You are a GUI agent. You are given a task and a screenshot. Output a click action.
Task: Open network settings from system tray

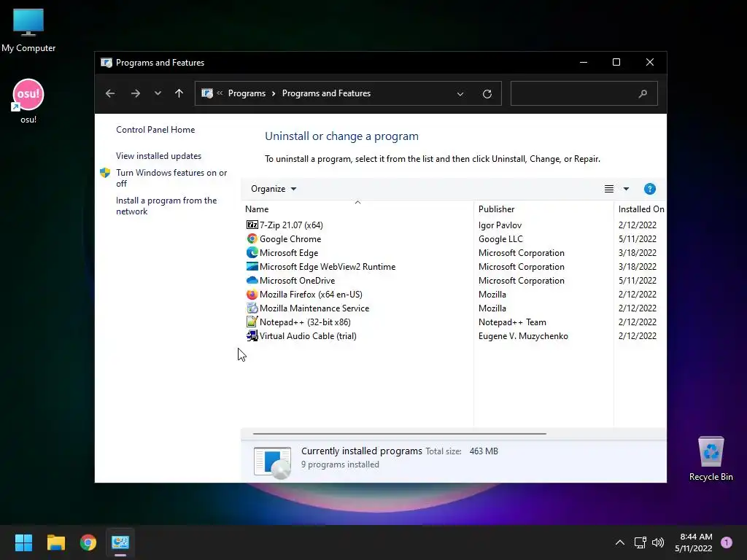(x=640, y=542)
